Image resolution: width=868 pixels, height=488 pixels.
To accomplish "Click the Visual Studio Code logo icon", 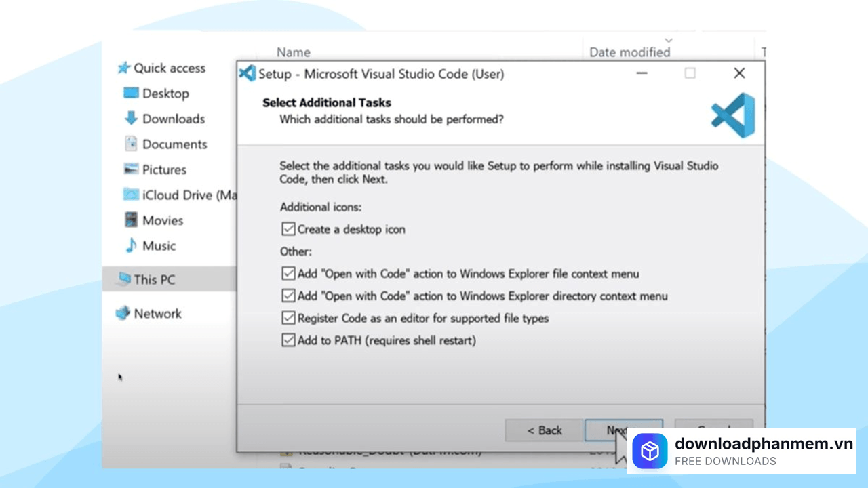I will (732, 115).
